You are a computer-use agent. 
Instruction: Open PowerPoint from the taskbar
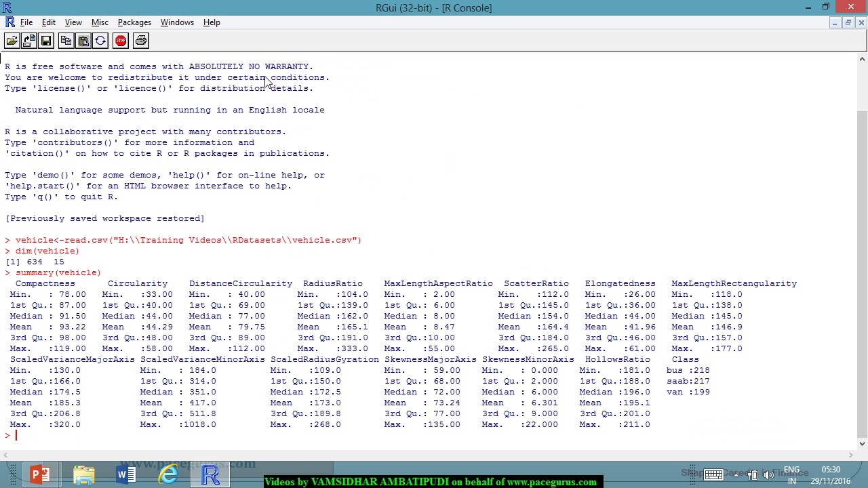(39, 474)
